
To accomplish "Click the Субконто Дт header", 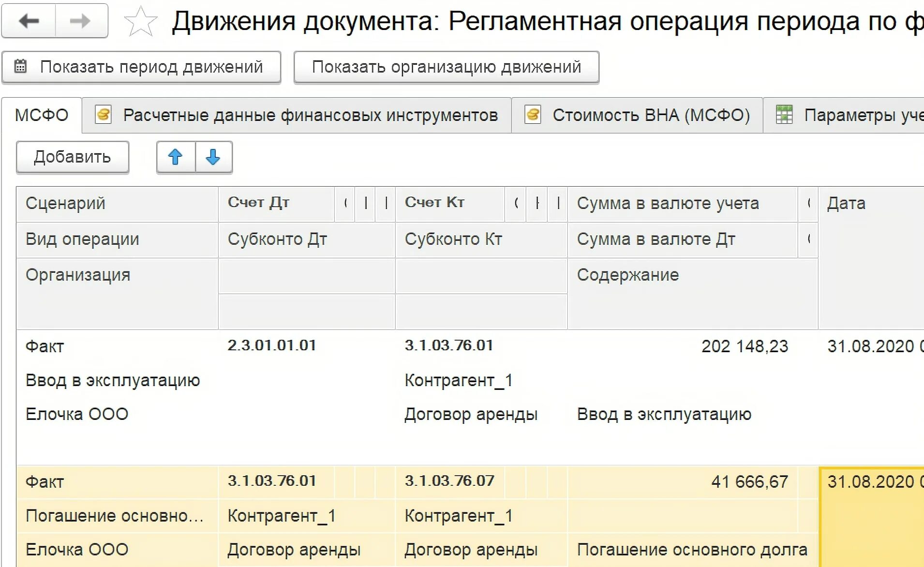I will (307, 239).
